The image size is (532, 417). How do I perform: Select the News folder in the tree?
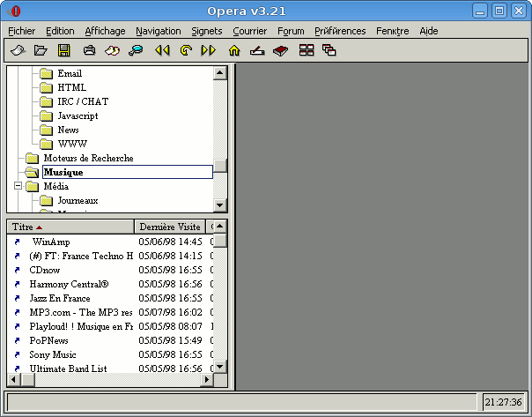pyautogui.click(x=68, y=130)
